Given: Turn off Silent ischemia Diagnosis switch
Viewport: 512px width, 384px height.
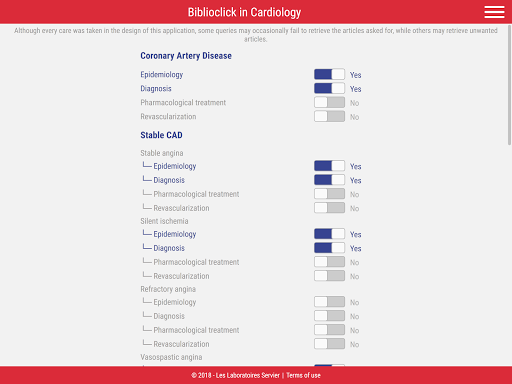Looking at the screenshot, I should tap(329, 248).
